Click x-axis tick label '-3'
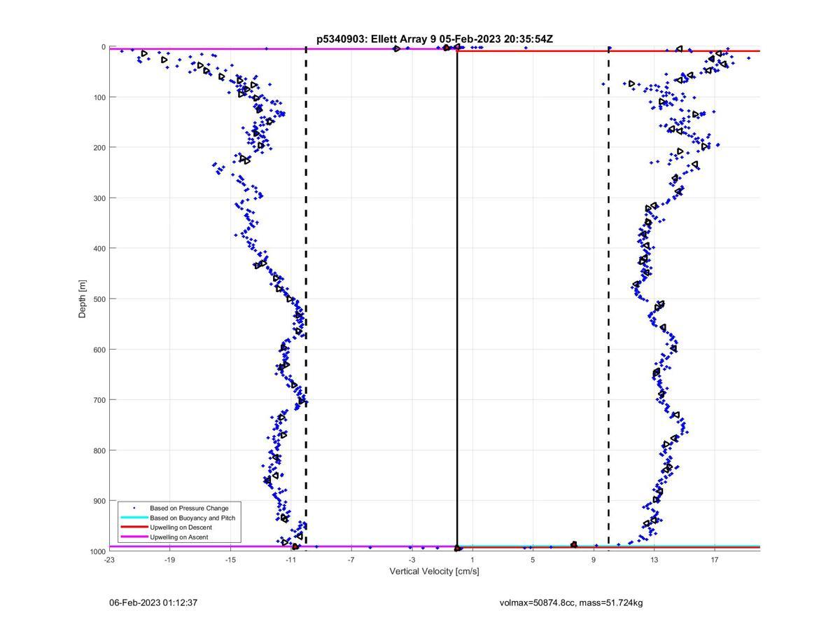This screenshot has height=620, width=840. 412,560
